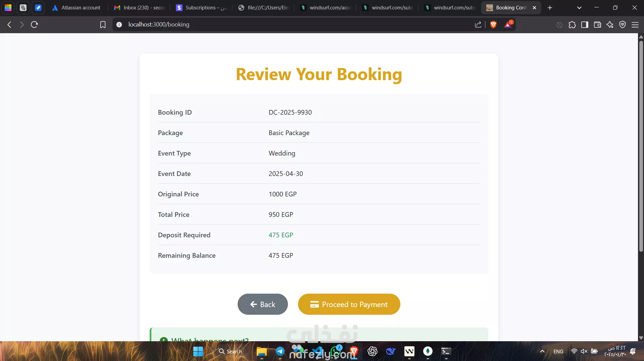The image size is (644, 361).
Task: Click the page vertical scrollbar thumb
Action: coord(641,146)
